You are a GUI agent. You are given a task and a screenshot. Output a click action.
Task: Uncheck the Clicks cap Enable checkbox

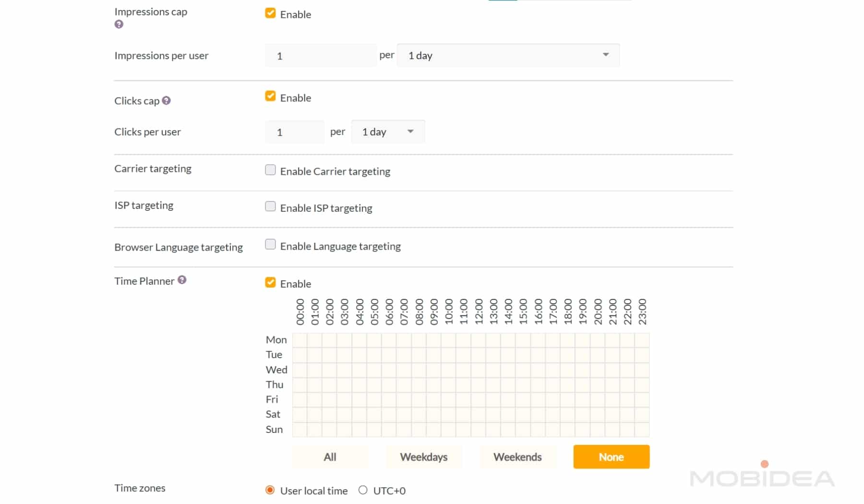270,96
